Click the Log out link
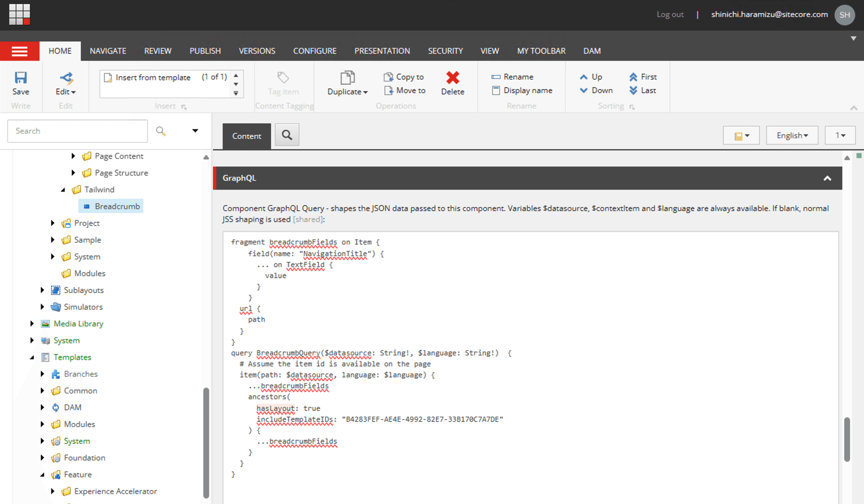864x504 pixels. 670,14
